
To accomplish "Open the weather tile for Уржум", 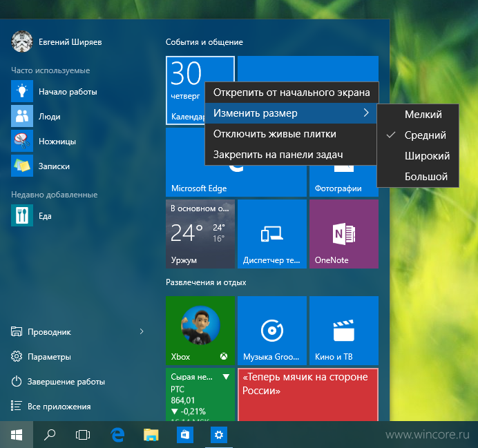I will click(x=200, y=234).
